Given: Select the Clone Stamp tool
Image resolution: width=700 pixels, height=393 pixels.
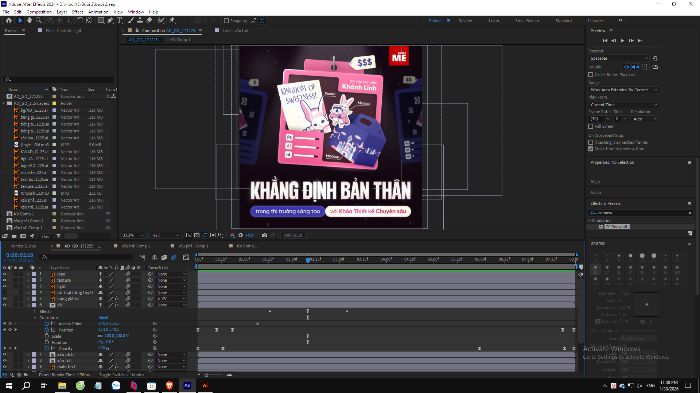Looking at the screenshot, I should [x=140, y=21].
